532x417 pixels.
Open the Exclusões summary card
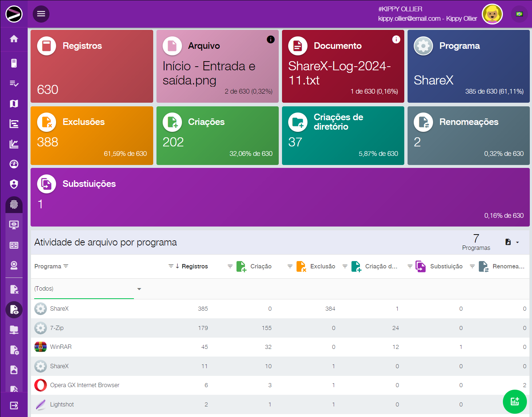92,135
